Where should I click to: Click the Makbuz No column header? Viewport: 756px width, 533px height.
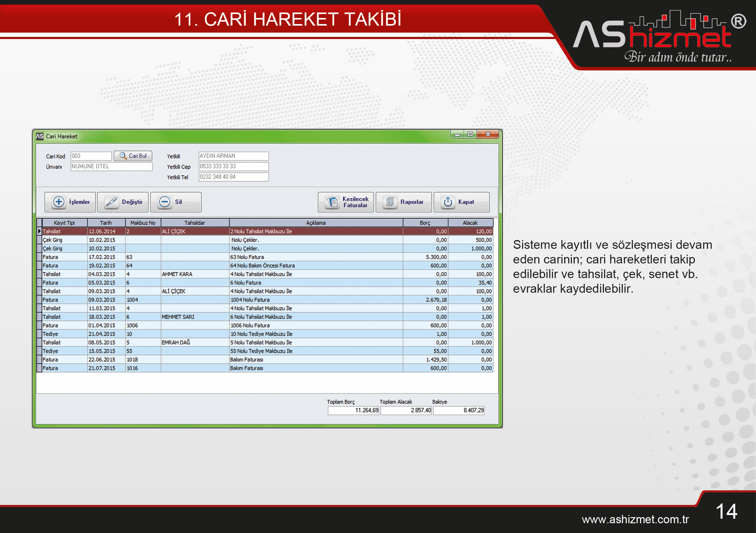coord(143,223)
